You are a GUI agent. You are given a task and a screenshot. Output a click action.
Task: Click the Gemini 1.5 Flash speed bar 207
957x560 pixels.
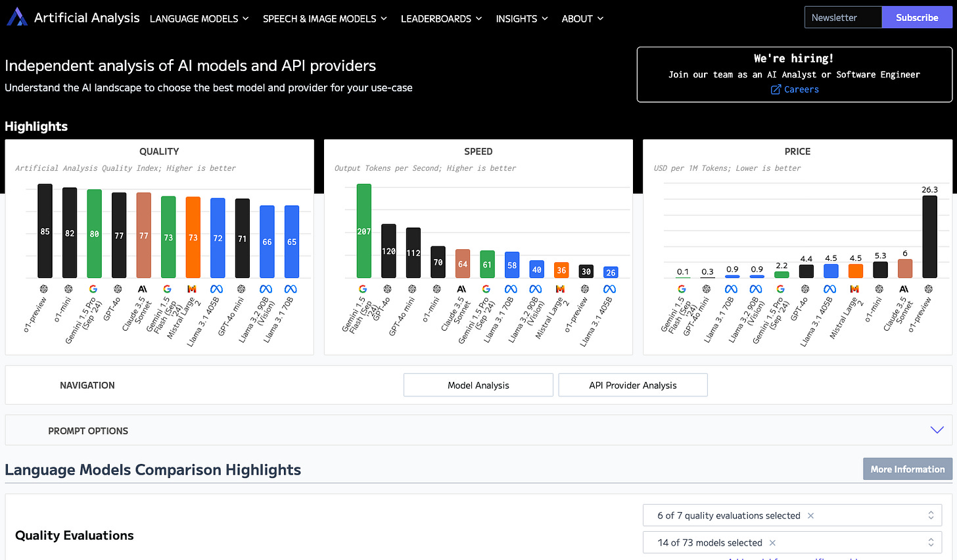click(364, 231)
